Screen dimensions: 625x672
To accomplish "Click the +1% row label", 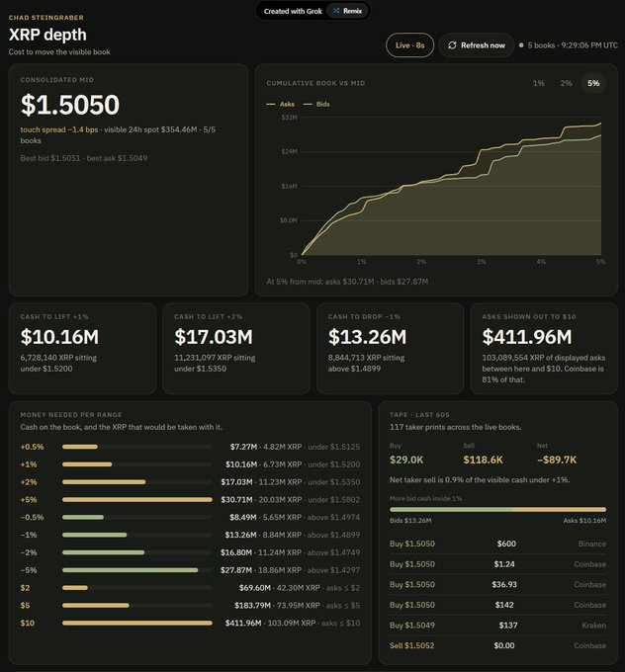I will click(29, 464).
